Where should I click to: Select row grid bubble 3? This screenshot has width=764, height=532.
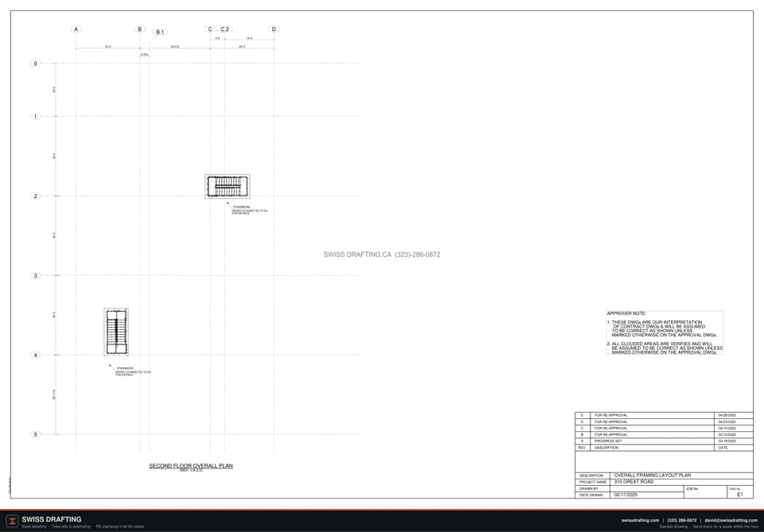pyautogui.click(x=35, y=275)
